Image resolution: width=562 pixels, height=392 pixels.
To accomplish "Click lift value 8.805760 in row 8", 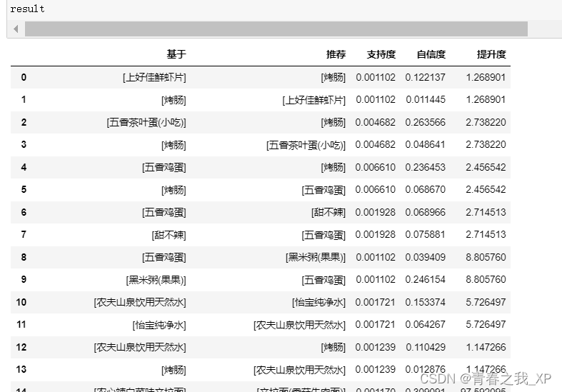I will coord(486,257).
